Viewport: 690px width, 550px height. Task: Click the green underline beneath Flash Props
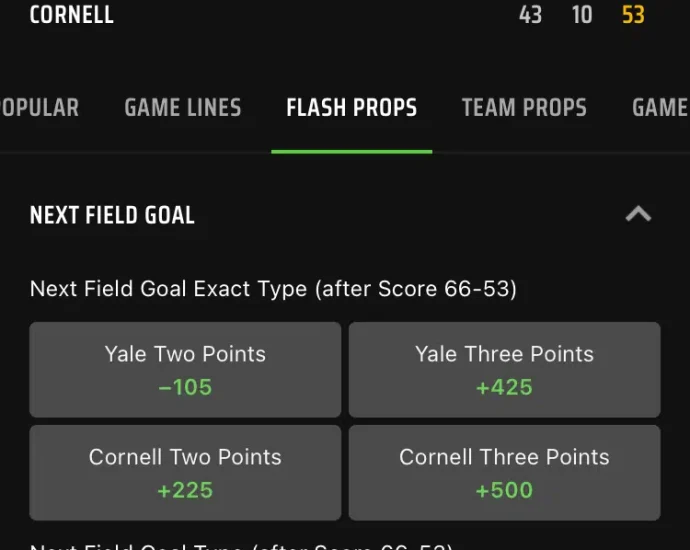coord(351,151)
